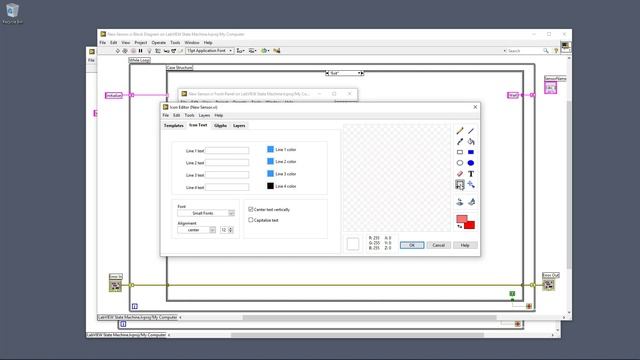Select the Move tool
The image size is (640, 360).
471,185
